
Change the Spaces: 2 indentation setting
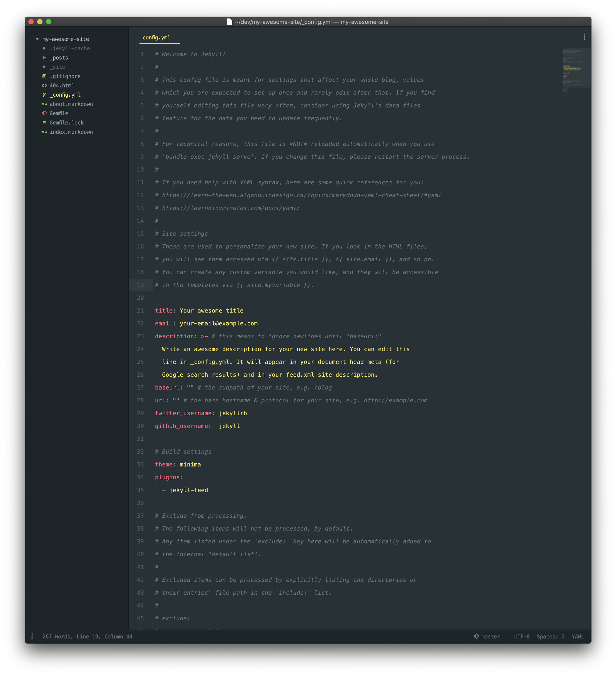coord(551,636)
